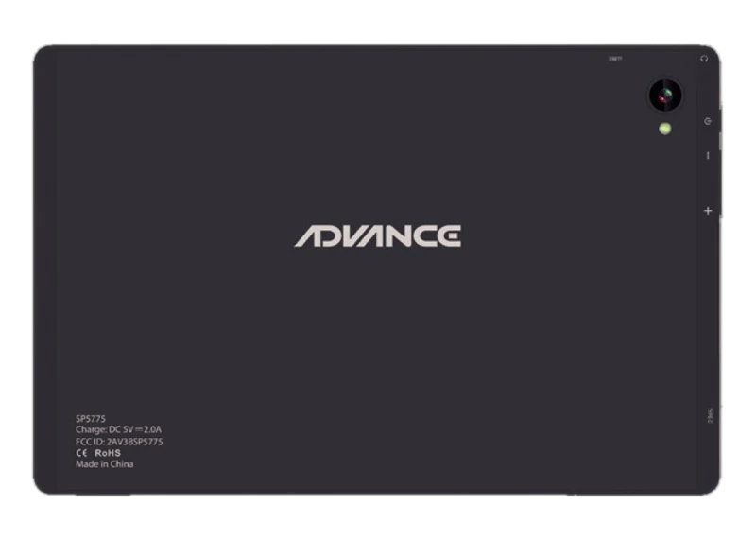The height and width of the screenshot is (540, 756).
Task: Click the Made in China text
Action: tap(104, 463)
